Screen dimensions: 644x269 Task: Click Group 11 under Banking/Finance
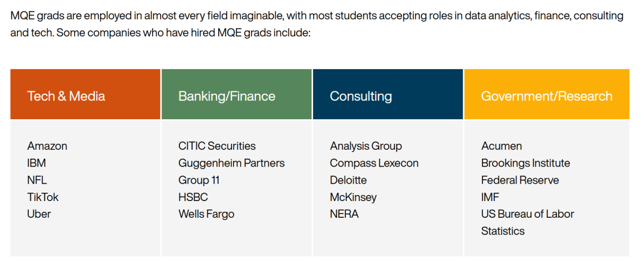(x=199, y=180)
